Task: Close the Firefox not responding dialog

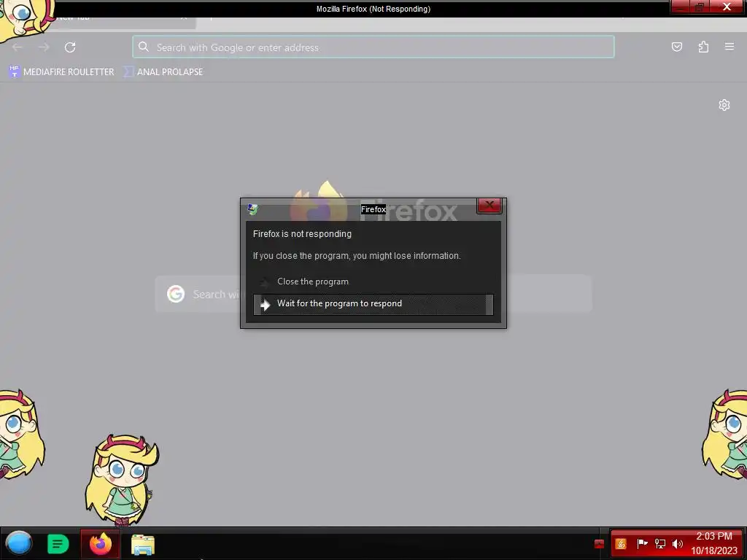Action: pyautogui.click(x=489, y=205)
